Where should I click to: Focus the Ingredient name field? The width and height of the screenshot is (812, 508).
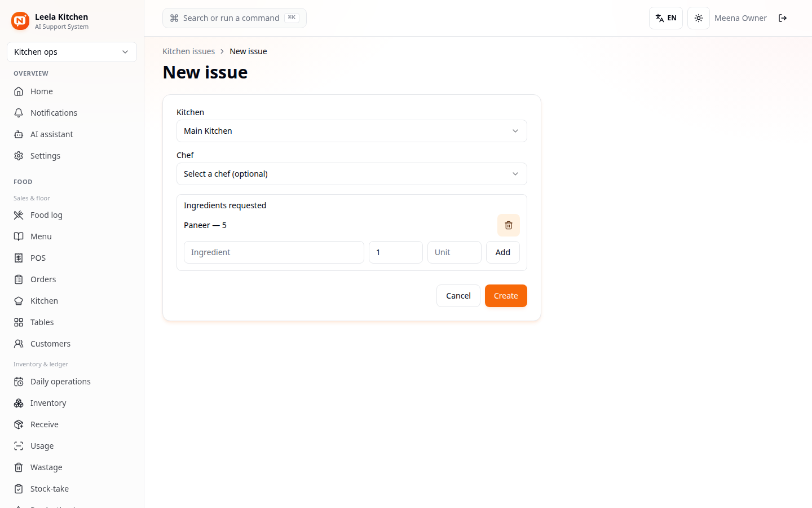point(274,252)
